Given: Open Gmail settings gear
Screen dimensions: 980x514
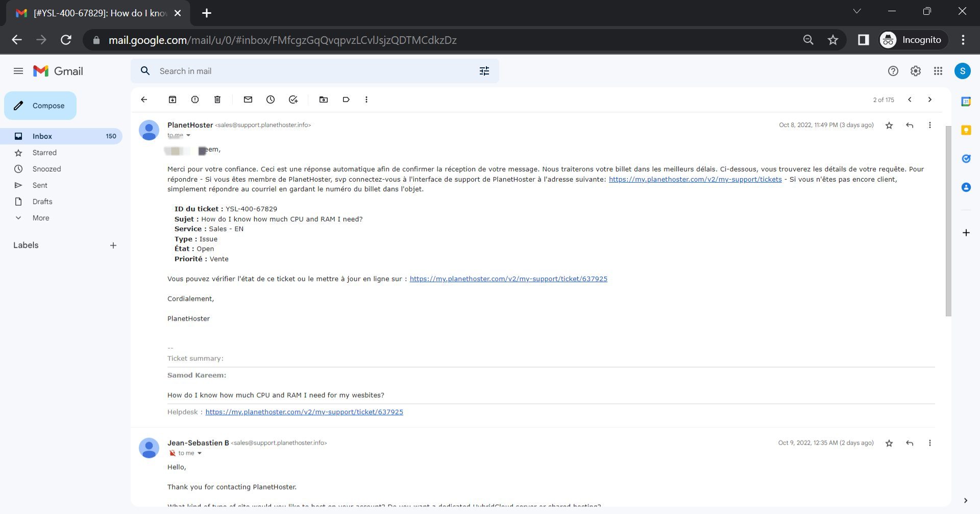Looking at the screenshot, I should coord(916,71).
